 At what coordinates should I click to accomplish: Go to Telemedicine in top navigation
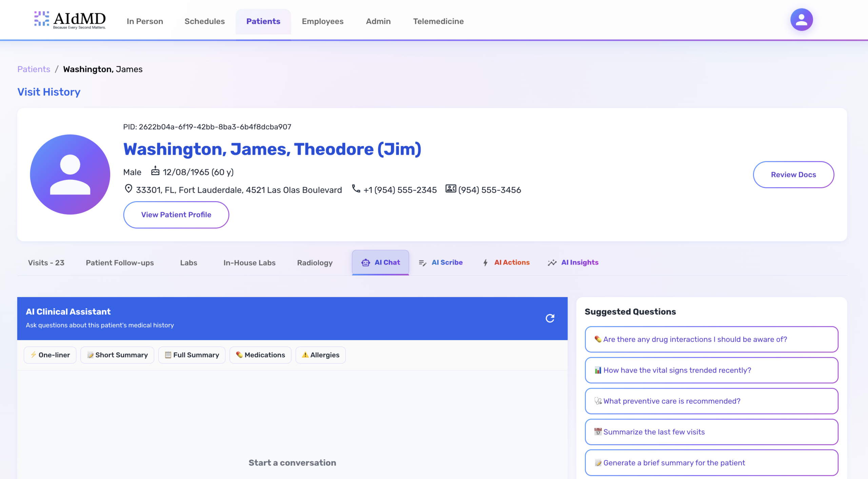pyautogui.click(x=438, y=21)
